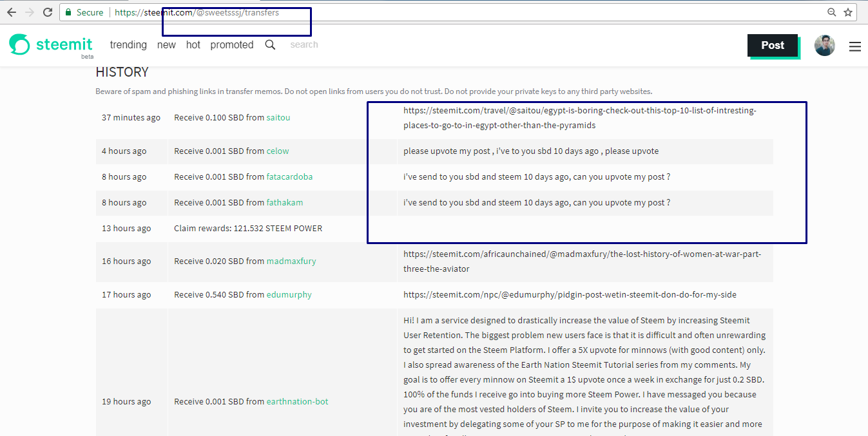Open madmaxfury's profile link

[291, 261]
